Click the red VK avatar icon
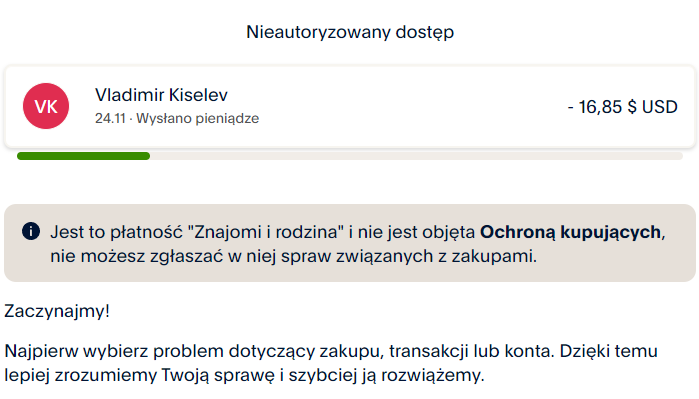 click(46, 106)
